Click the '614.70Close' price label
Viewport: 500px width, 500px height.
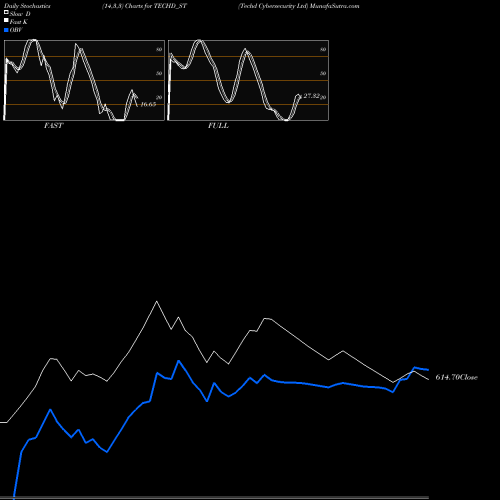[x=456, y=377]
